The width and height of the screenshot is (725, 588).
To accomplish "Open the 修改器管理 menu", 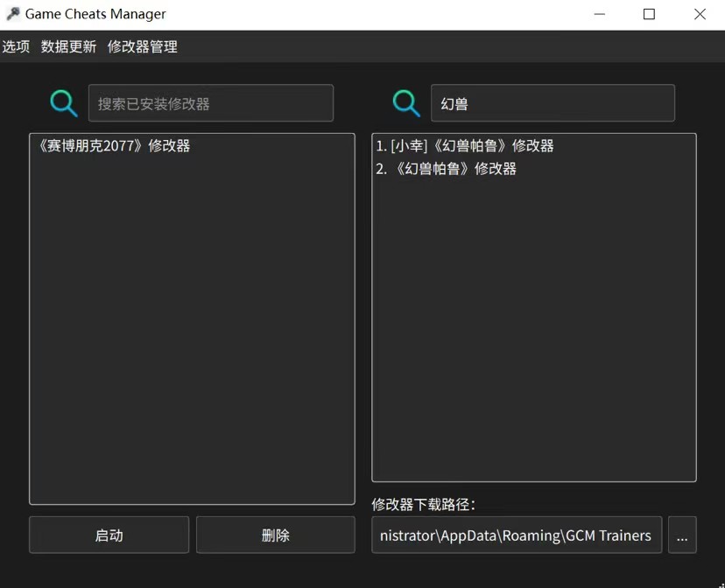I will [142, 46].
